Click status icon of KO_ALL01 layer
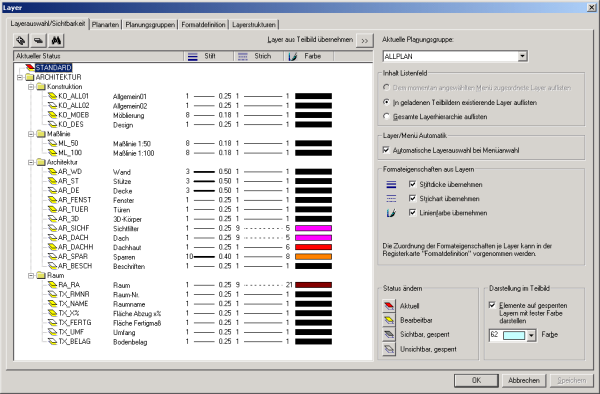The height and width of the screenshot is (394, 600). click(x=52, y=96)
